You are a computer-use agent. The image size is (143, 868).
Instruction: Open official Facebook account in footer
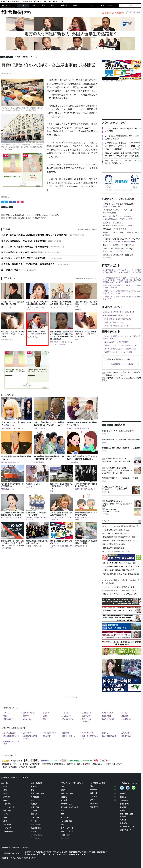coord(128,788)
